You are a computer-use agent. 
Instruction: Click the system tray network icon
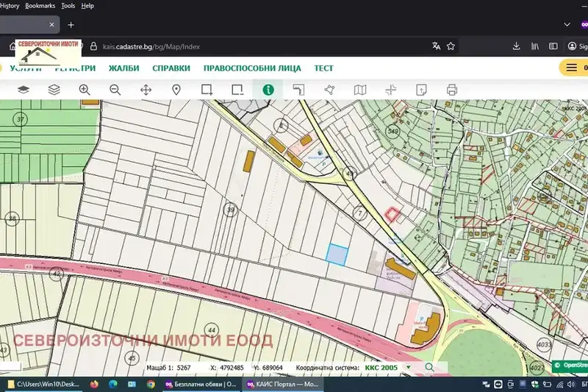pos(560,384)
